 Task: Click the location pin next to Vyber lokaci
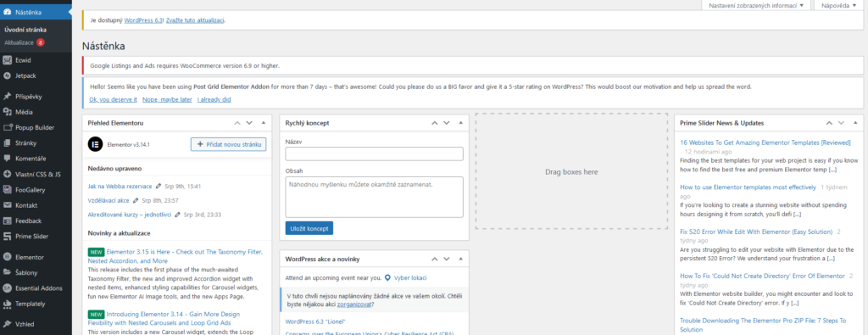point(388,277)
